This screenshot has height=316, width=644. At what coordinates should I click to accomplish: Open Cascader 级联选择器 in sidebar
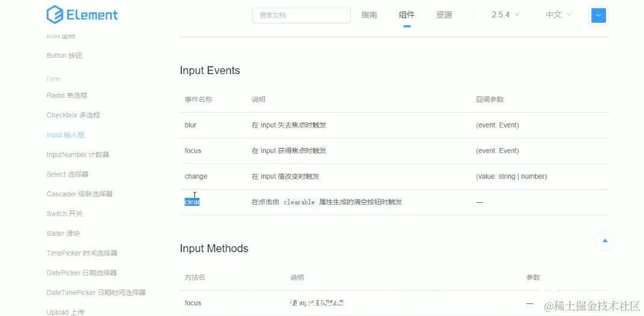pyautogui.click(x=79, y=194)
